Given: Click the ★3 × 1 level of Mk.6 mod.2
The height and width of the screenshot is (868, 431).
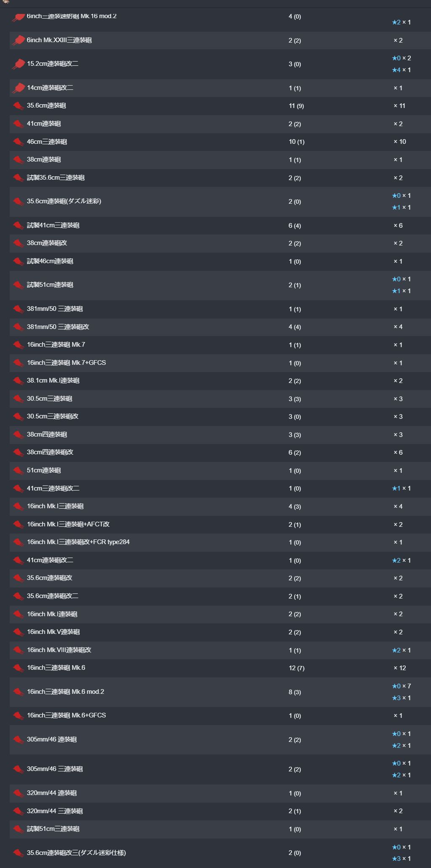Looking at the screenshot, I should coord(401,698).
